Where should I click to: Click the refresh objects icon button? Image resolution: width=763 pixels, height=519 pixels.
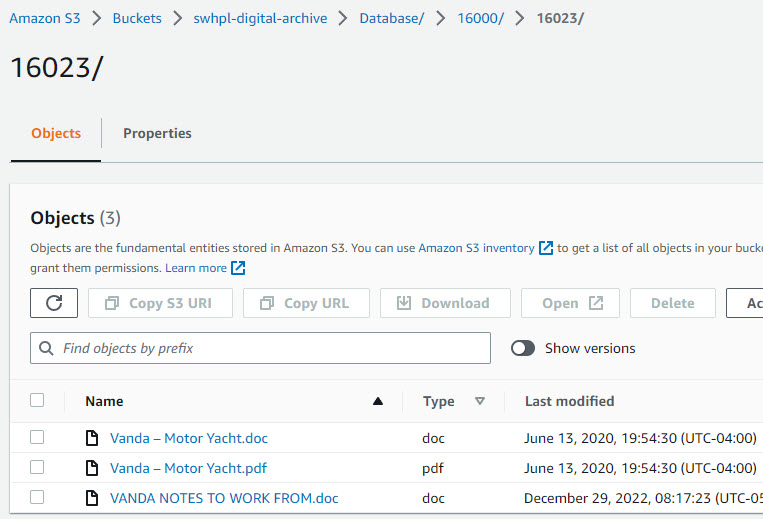tap(54, 303)
